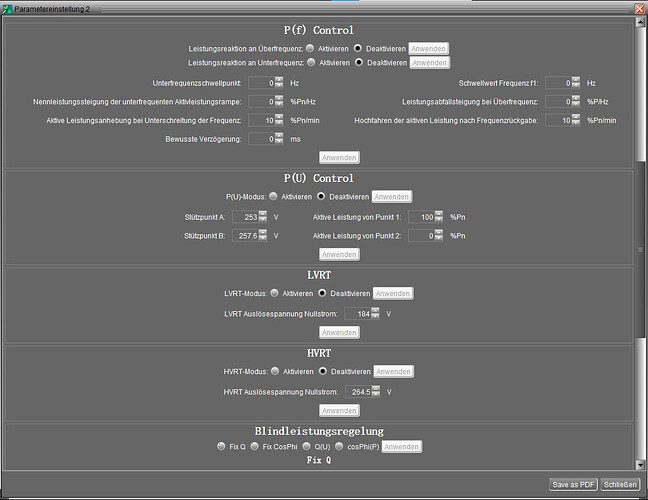Choose Fix Q reactive power mode
This screenshot has height=500, width=648.
point(221,446)
